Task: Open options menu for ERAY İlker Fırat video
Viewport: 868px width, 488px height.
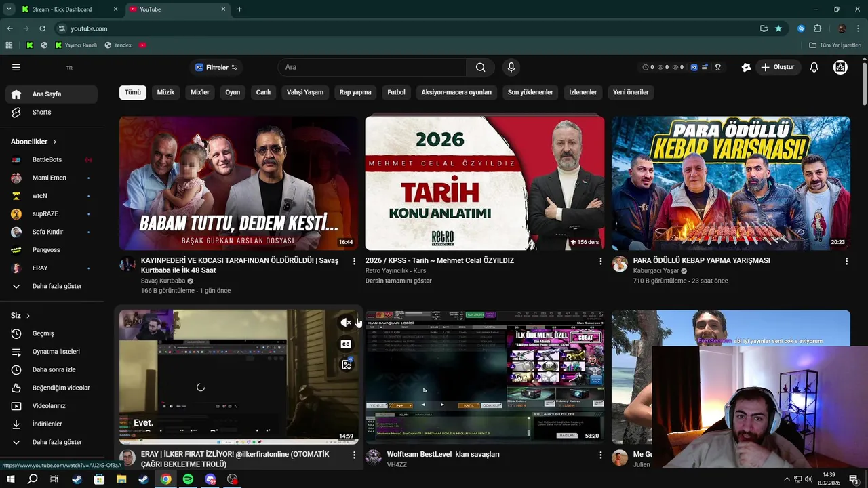Action: (x=354, y=455)
